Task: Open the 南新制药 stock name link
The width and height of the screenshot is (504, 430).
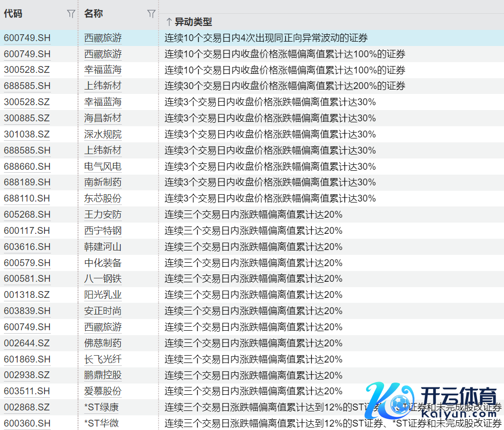Action: point(103,182)
